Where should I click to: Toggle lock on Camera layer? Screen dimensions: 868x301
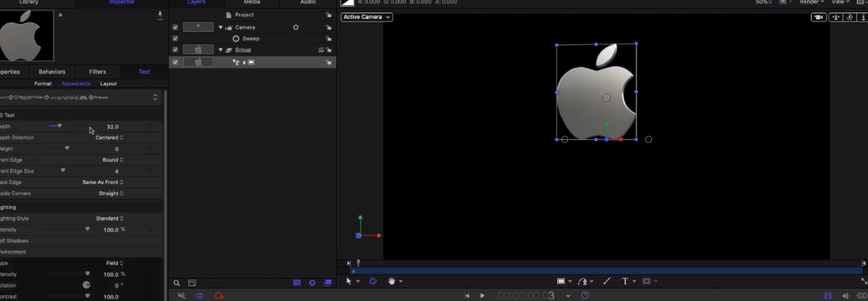tap(329, 27)
